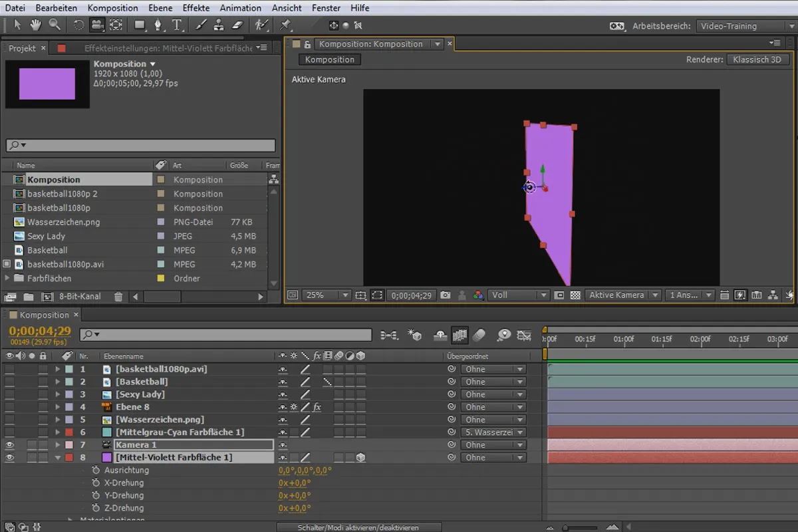Select the Hand tool
The height and width of the screenshot is (532, 798).
tap(35, 25)
